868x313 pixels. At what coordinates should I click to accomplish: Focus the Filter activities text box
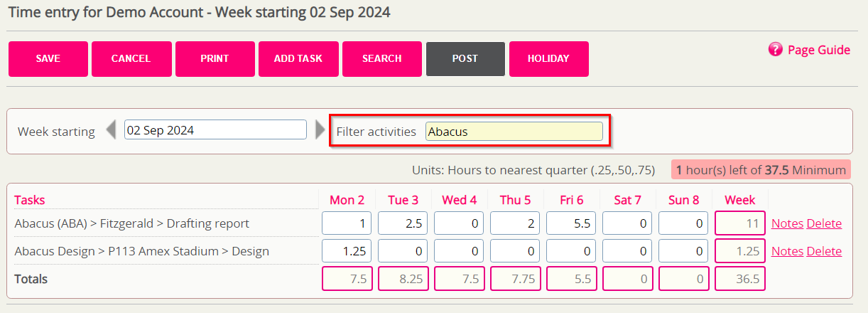pos(514,132)
